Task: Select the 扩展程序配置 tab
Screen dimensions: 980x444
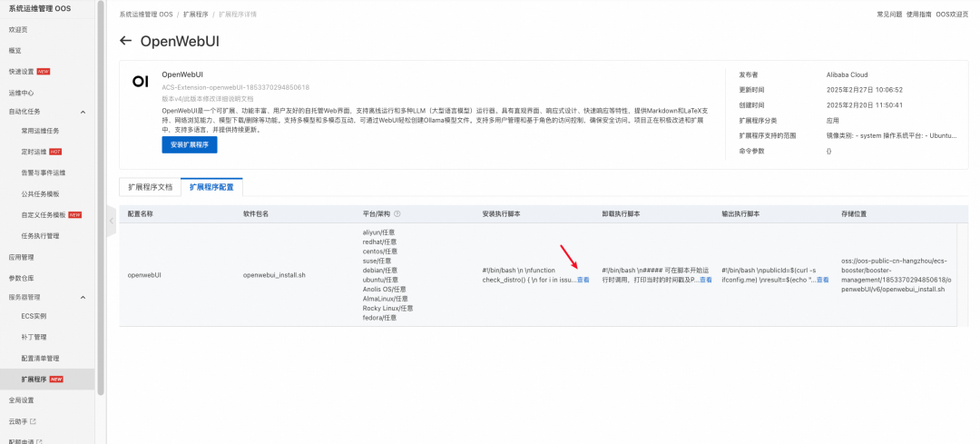Action: (x=211, y=187)
